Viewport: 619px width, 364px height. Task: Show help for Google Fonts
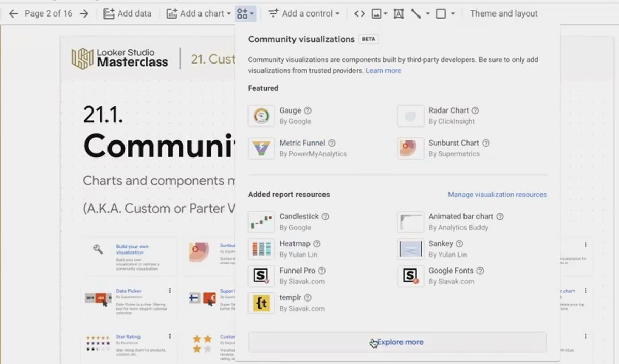coord(480,271)
